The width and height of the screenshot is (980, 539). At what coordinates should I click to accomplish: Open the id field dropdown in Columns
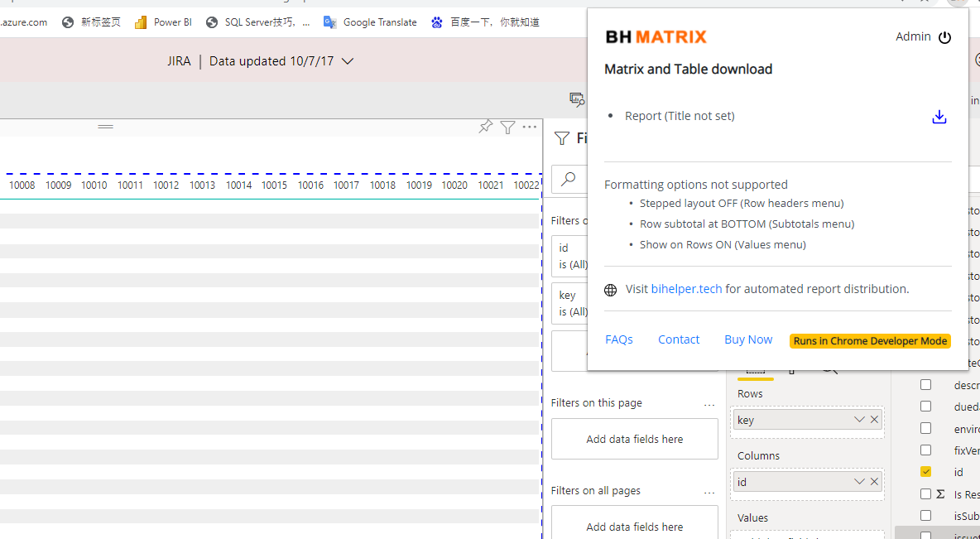coord(859,482)
